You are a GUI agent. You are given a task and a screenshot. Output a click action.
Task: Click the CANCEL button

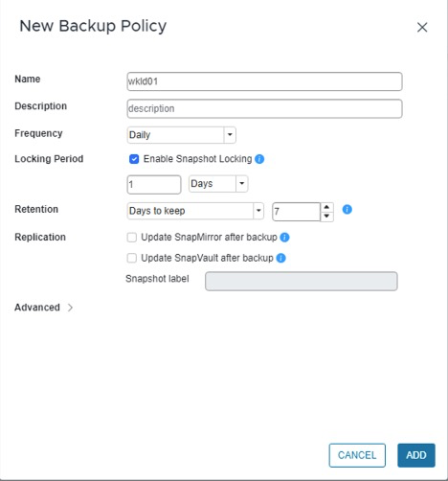357,455
